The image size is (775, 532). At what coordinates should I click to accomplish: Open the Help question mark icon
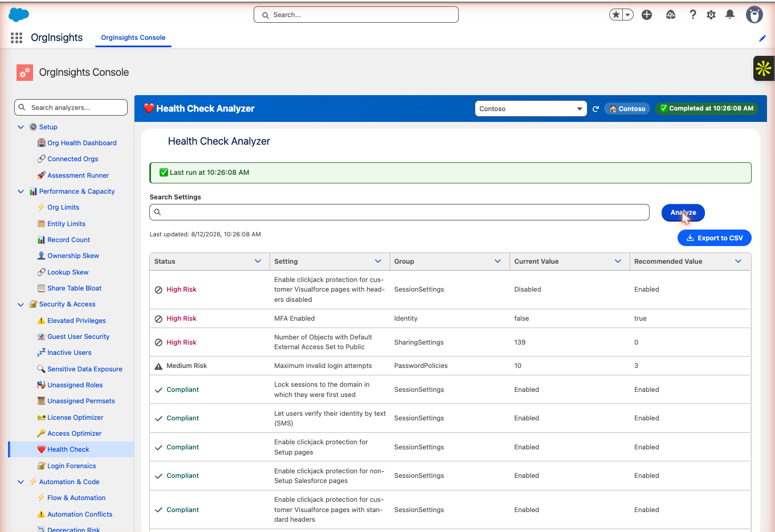pos(693,15)
